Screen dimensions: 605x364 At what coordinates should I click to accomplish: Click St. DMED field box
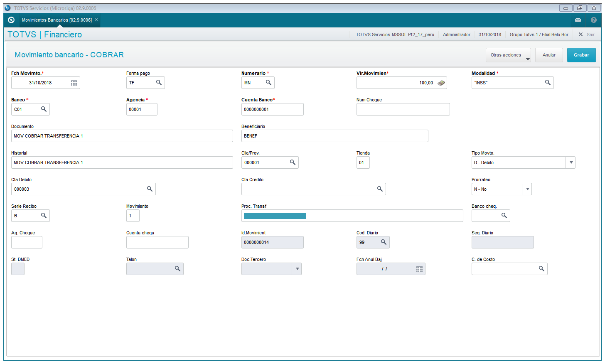click(x=17, y=269)
